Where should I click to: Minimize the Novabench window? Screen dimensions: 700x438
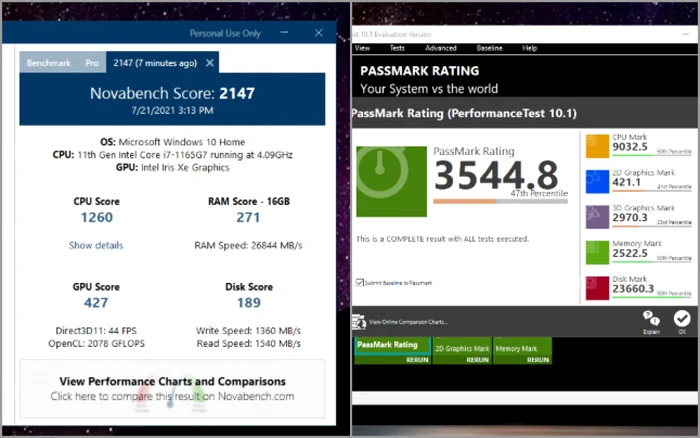coord(284,33)
